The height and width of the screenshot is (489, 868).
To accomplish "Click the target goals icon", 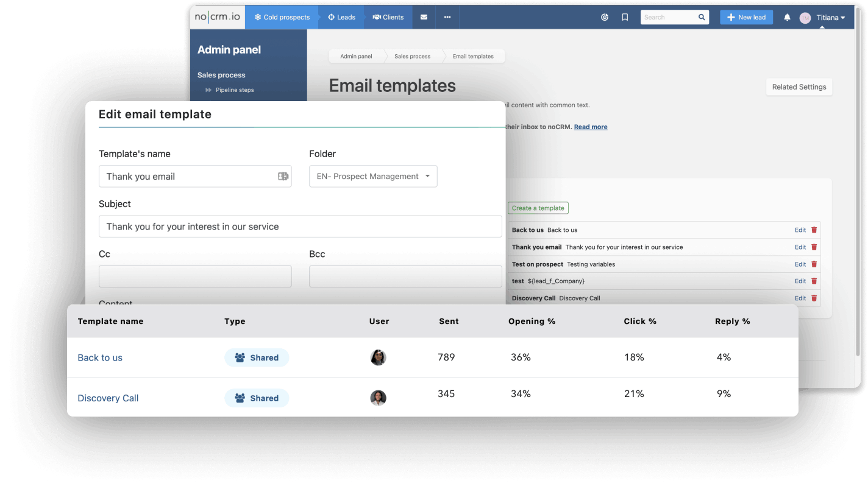I will point(605,17).
